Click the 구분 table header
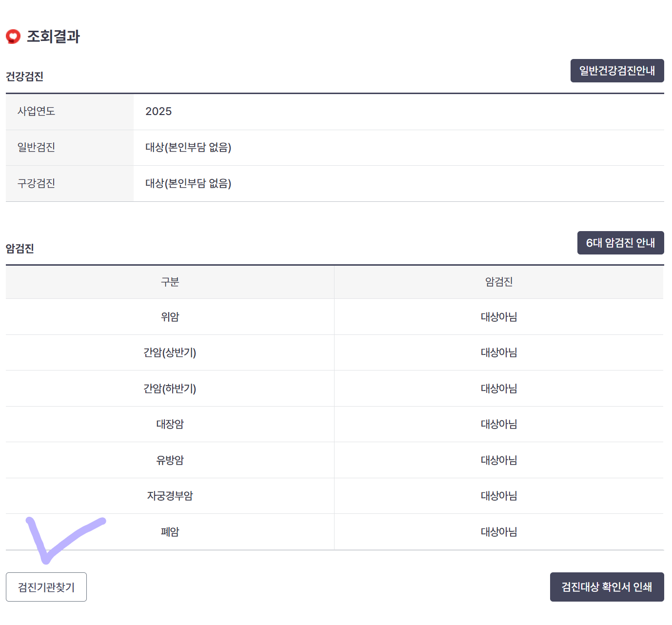672x625 pixels. point(169,282)
